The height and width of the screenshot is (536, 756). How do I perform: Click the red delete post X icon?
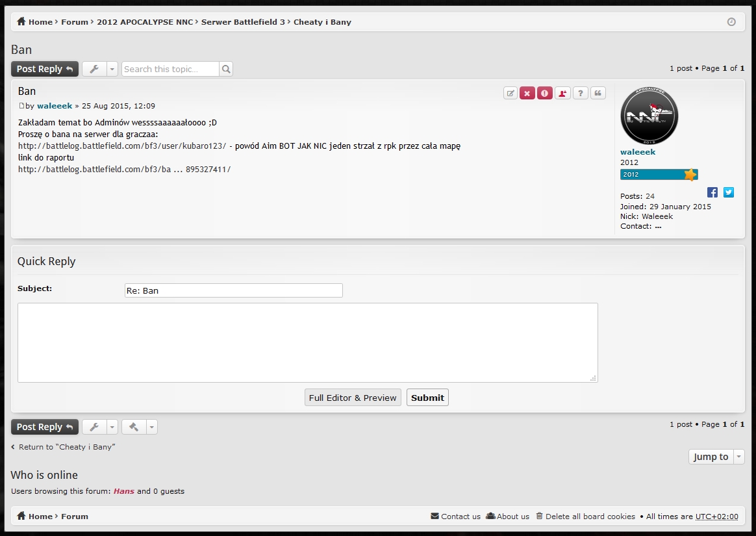pyautogui.click(x=527, y=93)
